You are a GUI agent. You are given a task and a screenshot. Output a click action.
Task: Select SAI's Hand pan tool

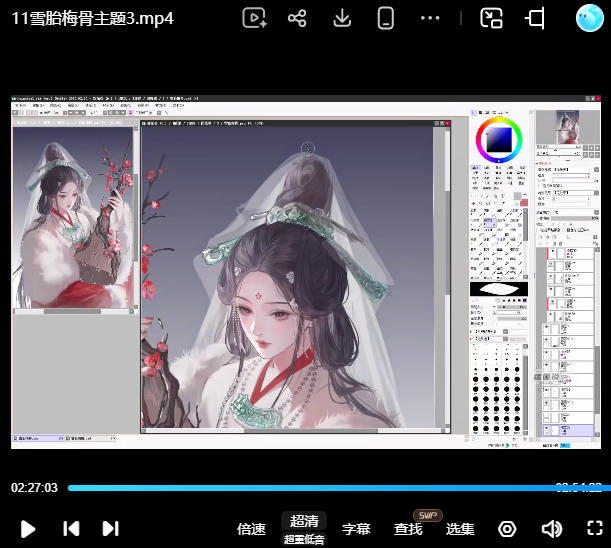(x=495, y=203)
